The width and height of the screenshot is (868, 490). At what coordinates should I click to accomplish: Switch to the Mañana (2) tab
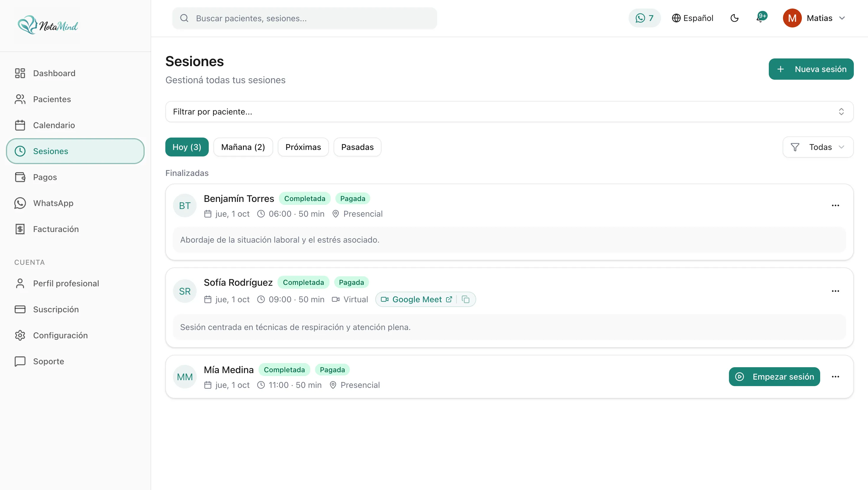click(x=243, y=147)
